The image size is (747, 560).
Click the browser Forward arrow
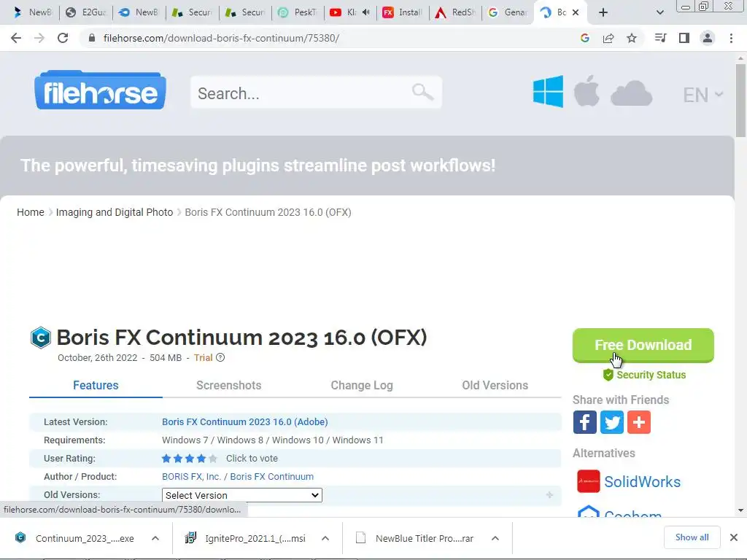(x=39, y=38)
